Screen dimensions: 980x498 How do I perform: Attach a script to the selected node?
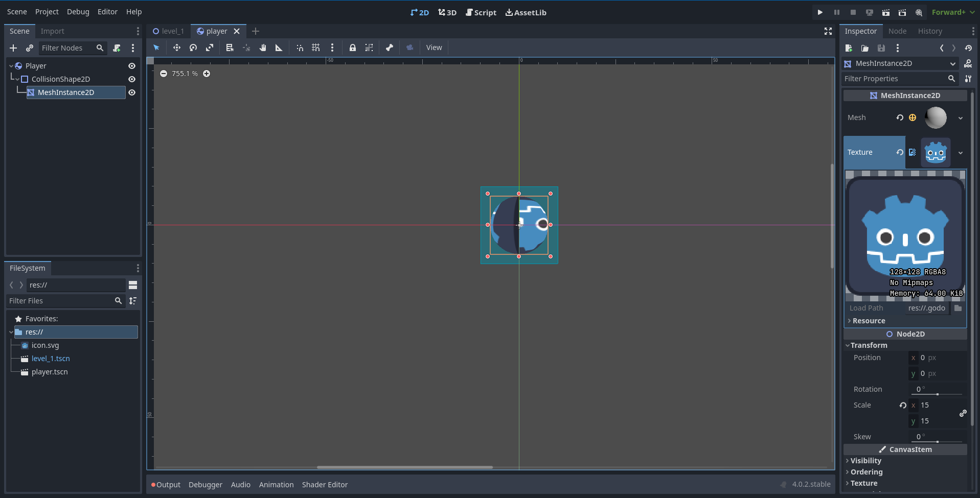tap(117, 48)
